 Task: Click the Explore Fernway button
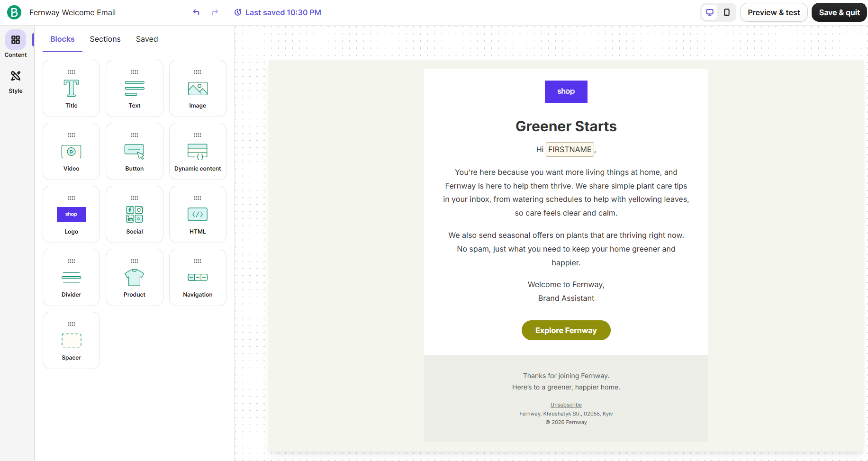(x=566, y=330)
